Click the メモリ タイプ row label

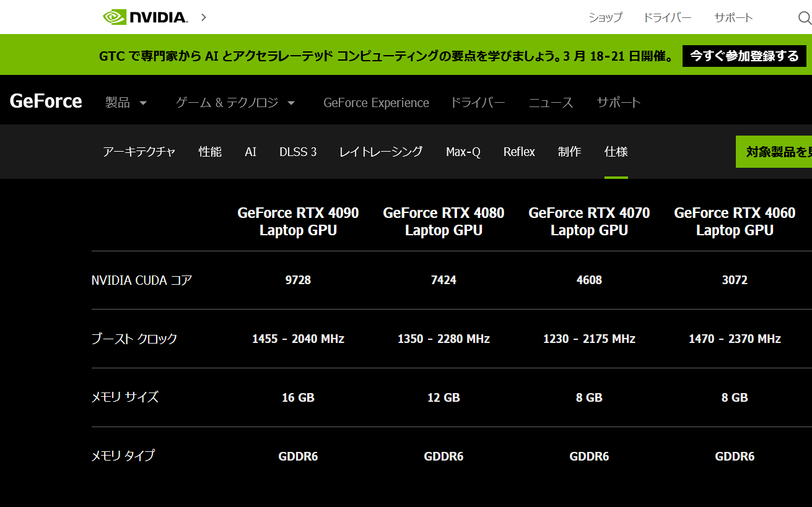[123, 456]
